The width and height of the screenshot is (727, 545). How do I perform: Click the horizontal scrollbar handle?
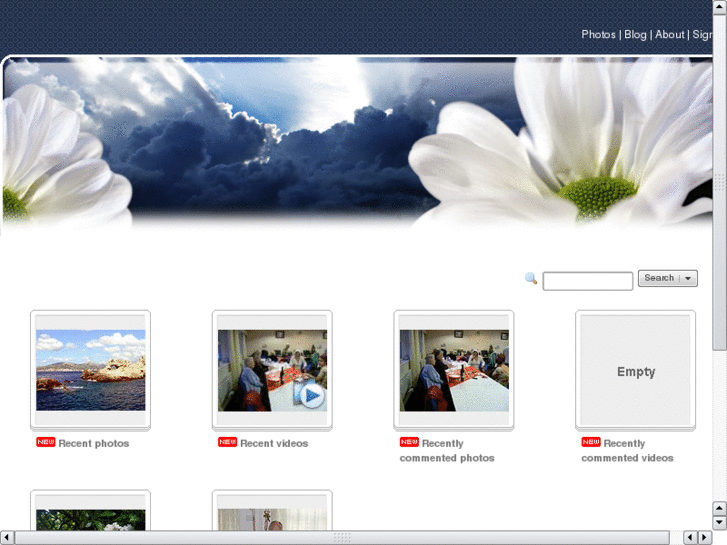[342, 538]
